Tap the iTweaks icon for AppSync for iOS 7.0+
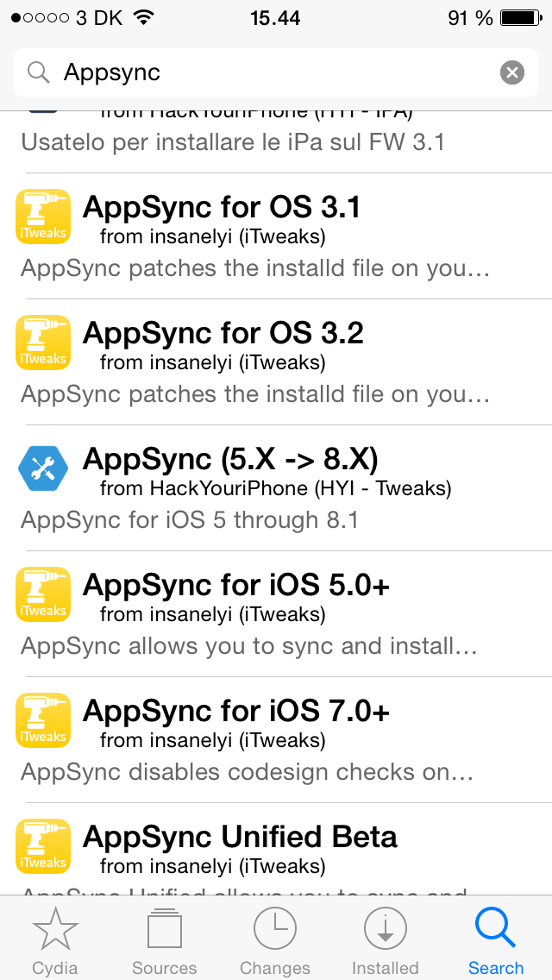The width and height of the screenshot is (552, 980). pos(42,720)
